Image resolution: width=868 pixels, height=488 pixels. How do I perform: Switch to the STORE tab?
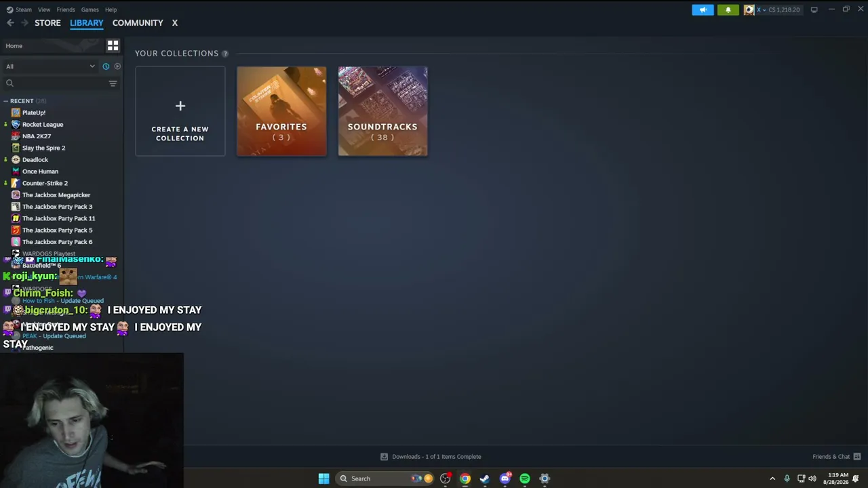47,23
